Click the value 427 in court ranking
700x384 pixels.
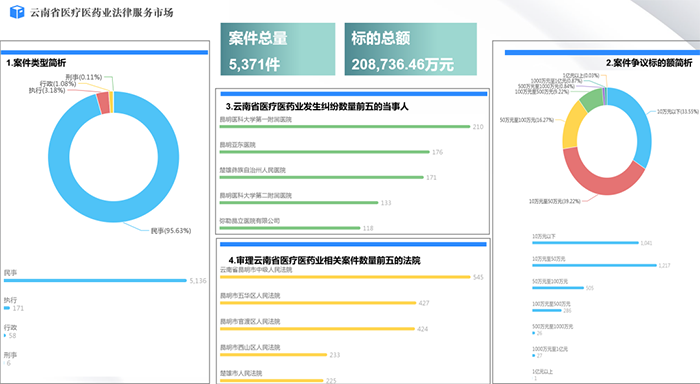pyautogui.click(x=424, y=303)
